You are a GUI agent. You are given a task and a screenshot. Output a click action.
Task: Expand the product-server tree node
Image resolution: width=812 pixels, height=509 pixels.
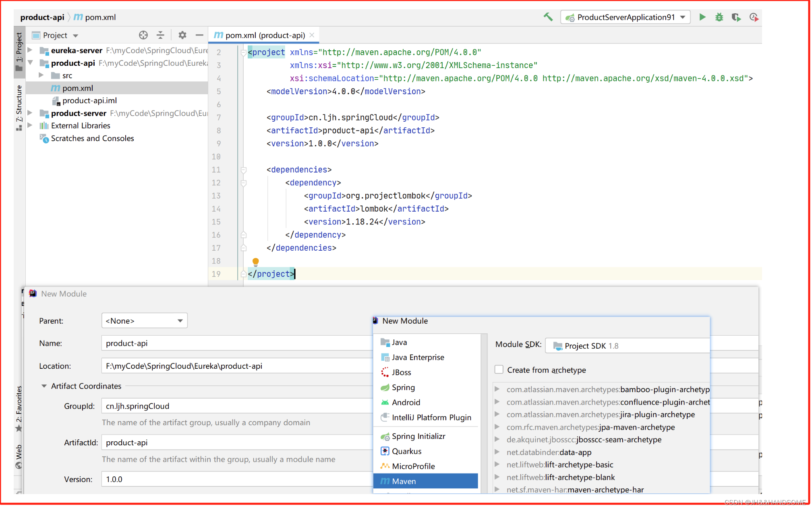coord(30,113)
